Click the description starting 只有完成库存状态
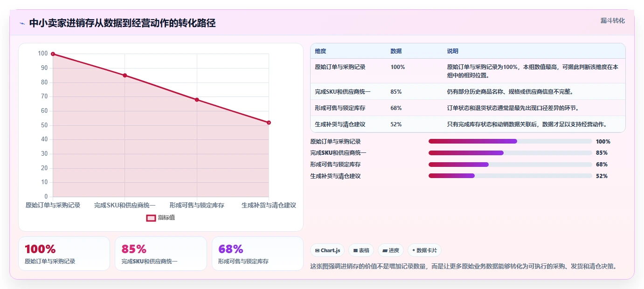This screenshot has width=644, height=289. (x=527, y=124)
